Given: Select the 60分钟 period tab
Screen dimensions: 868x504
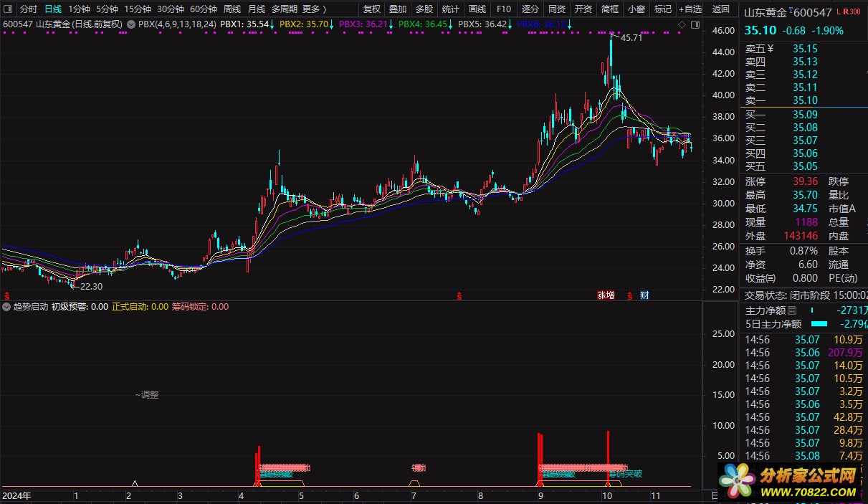Looking at the screenshot, I should pos(203,9).
